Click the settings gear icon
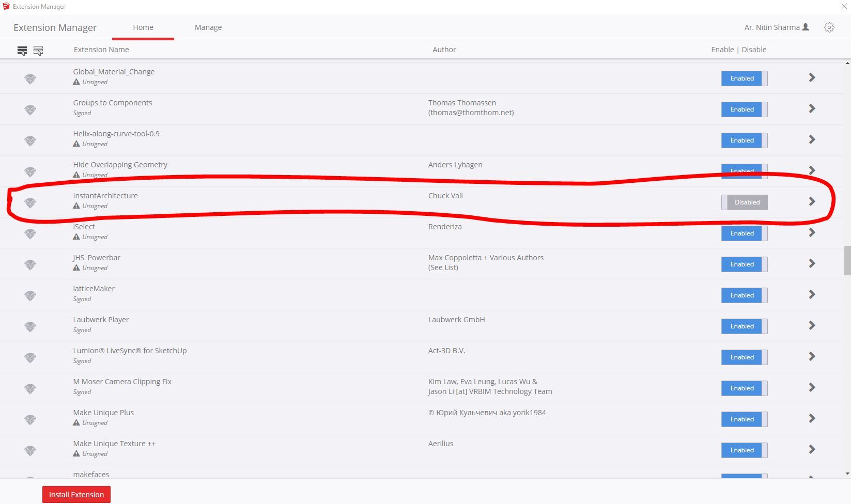This screenshot has width=851, height=504. coord(829,27)
